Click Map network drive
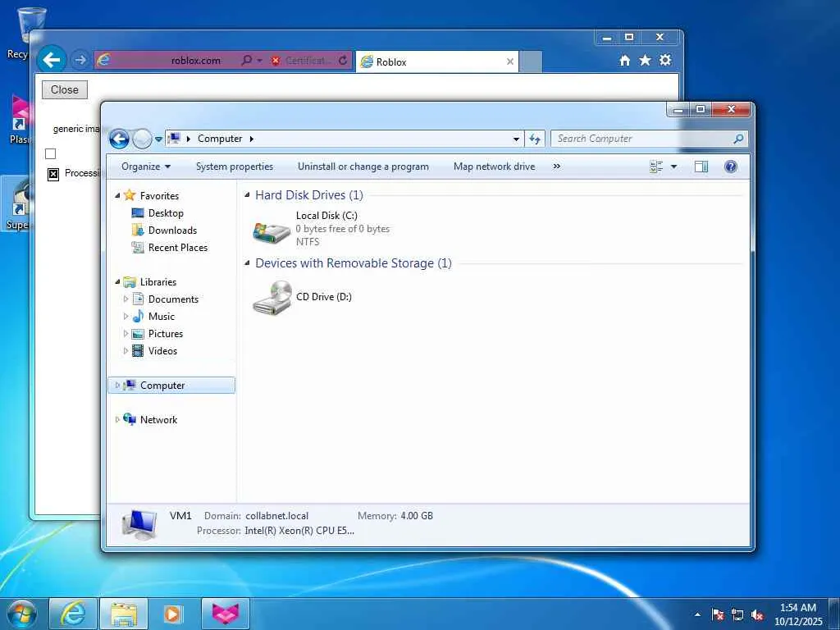 click(x=494, y=167)
